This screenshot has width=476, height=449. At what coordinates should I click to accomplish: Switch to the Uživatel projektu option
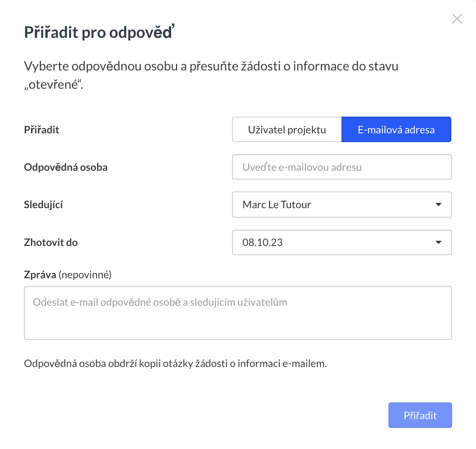click(287, 130)
